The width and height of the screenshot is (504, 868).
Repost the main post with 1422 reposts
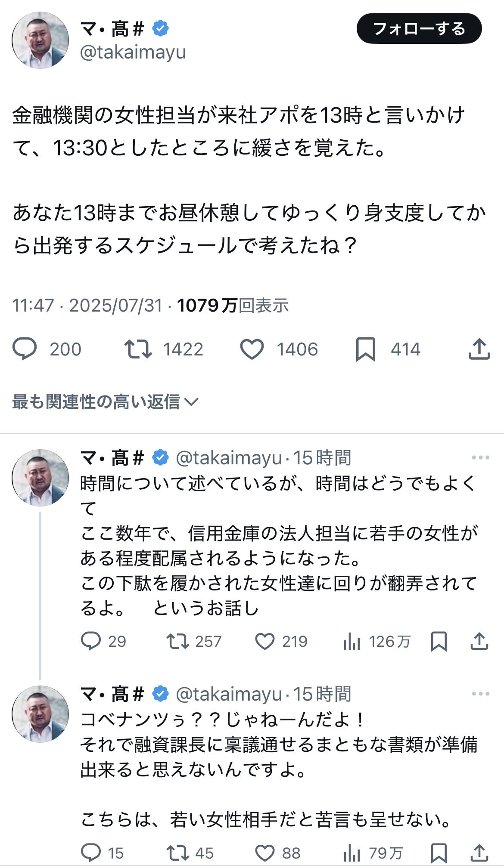tap(138, 349)
